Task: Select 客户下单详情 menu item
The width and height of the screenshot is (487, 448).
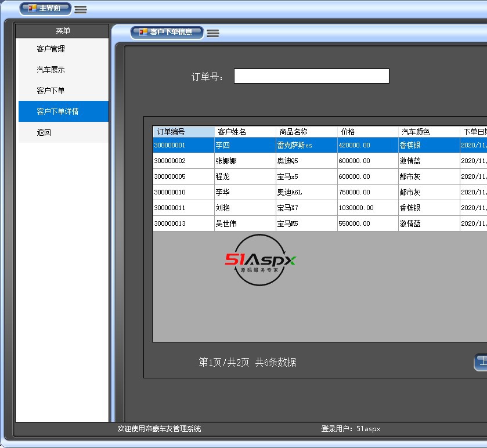Action: (57, 111)
